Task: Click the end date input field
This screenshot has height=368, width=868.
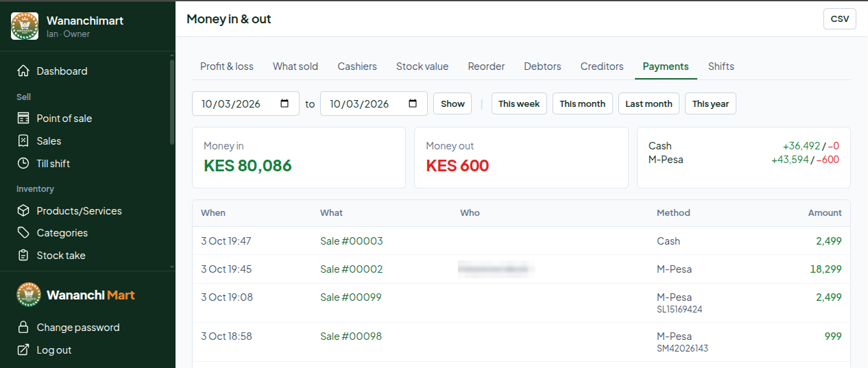Action: 374,103
